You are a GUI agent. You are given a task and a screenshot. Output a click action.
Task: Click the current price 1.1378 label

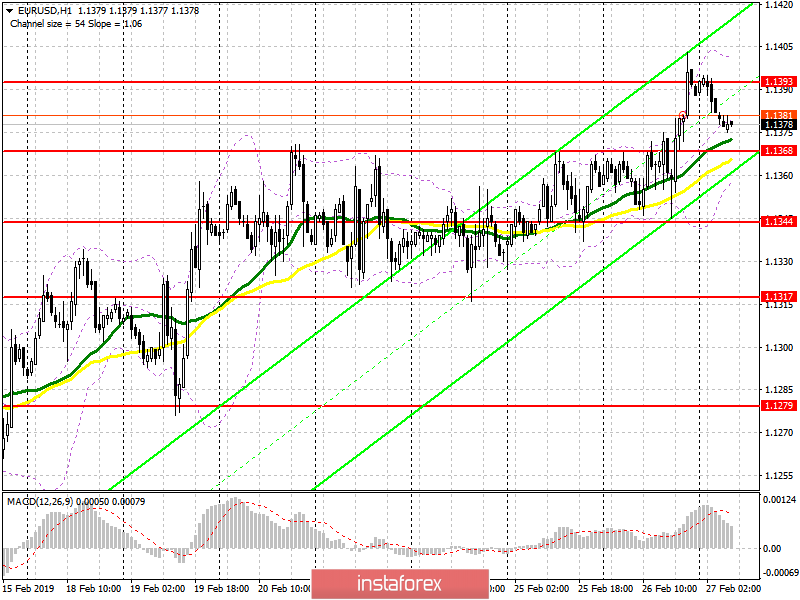point(778,124)
